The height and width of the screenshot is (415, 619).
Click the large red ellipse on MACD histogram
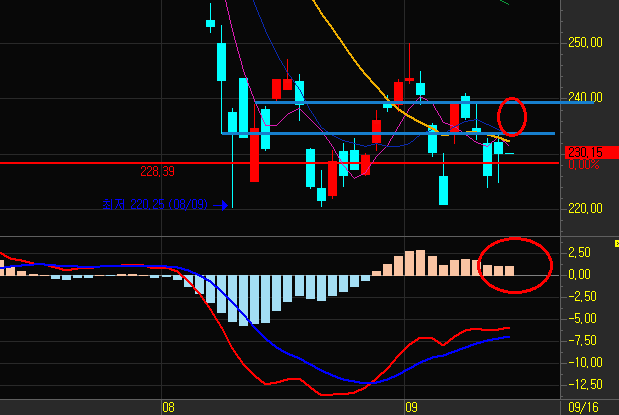515,265
